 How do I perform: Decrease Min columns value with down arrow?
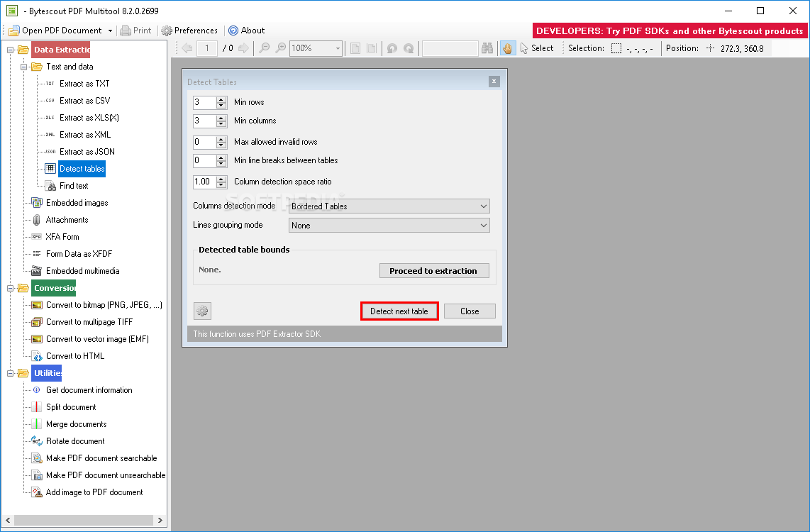[221, 124]
